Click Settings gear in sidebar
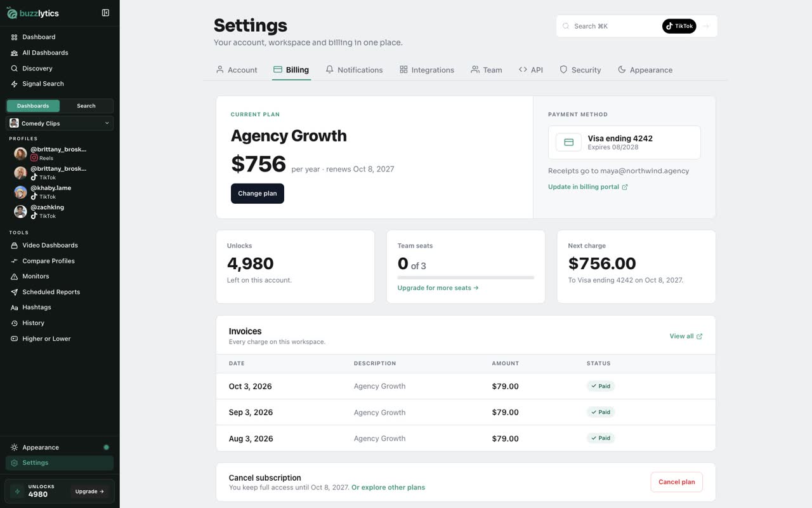 60,463
